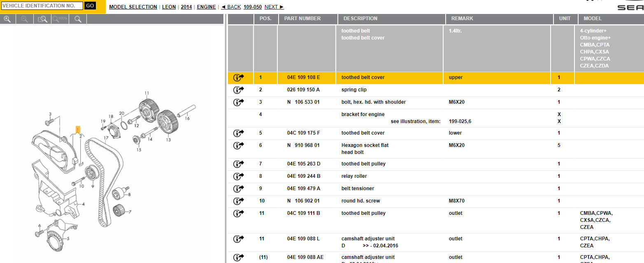The image size is (644, 263).
Task: Click the zoom out magnifier icon
Action: [25, 19]
